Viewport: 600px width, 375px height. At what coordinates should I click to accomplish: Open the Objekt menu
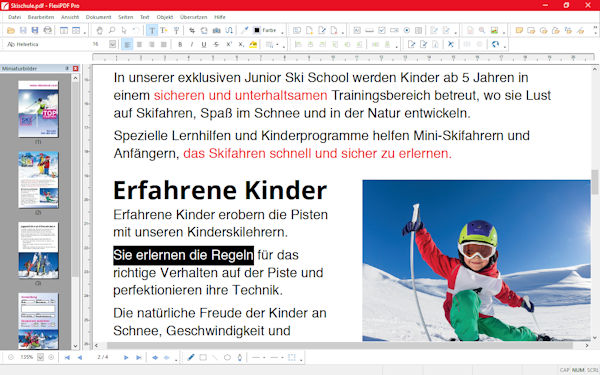point(165,17)
